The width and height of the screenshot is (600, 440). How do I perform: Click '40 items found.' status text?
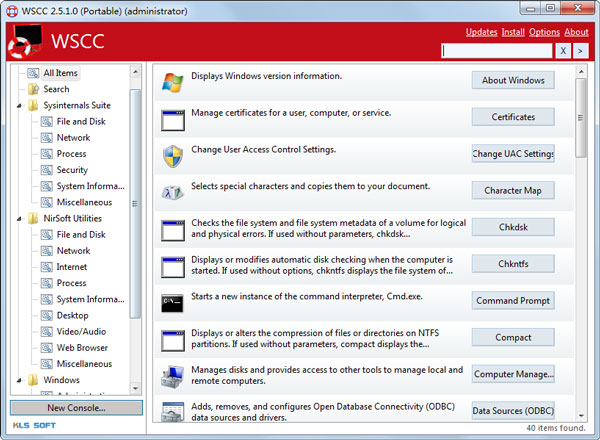(x=556, y=428)
